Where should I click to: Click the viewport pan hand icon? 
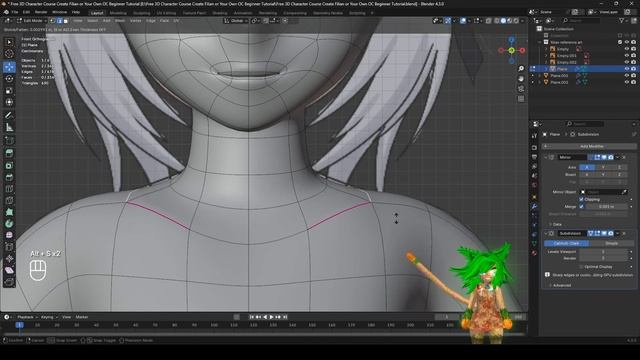[521, 79]
